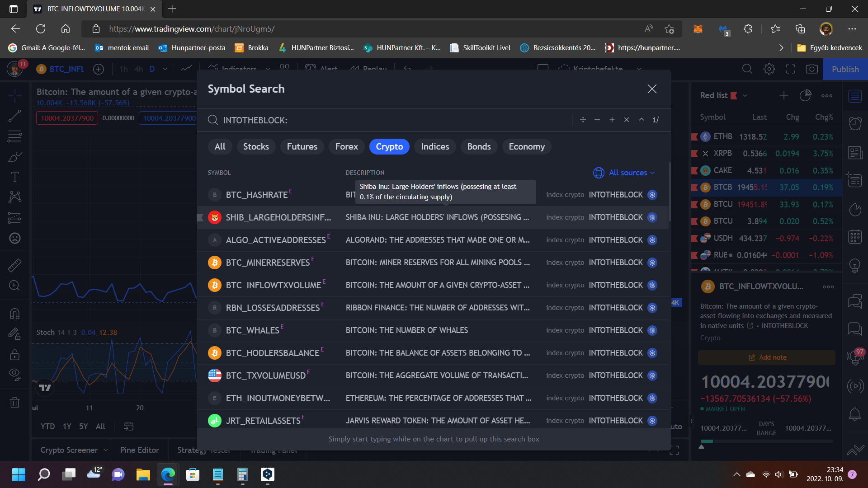Insert minus operator in search

tap(597, 120)
